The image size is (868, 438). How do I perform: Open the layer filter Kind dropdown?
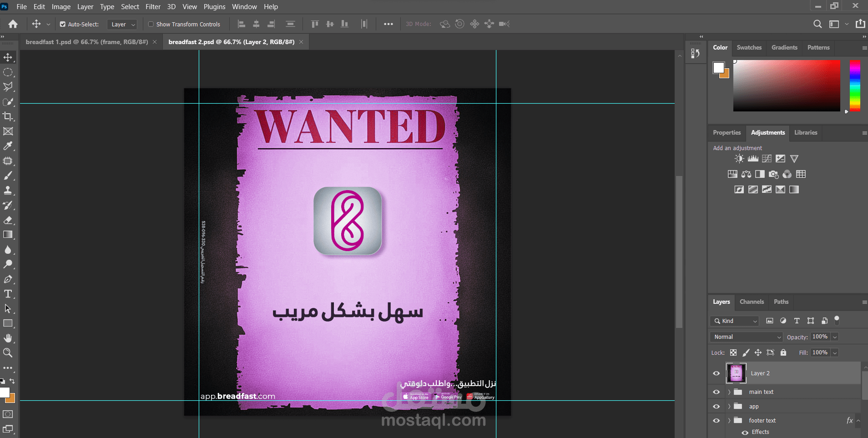[x=735, y=321]
